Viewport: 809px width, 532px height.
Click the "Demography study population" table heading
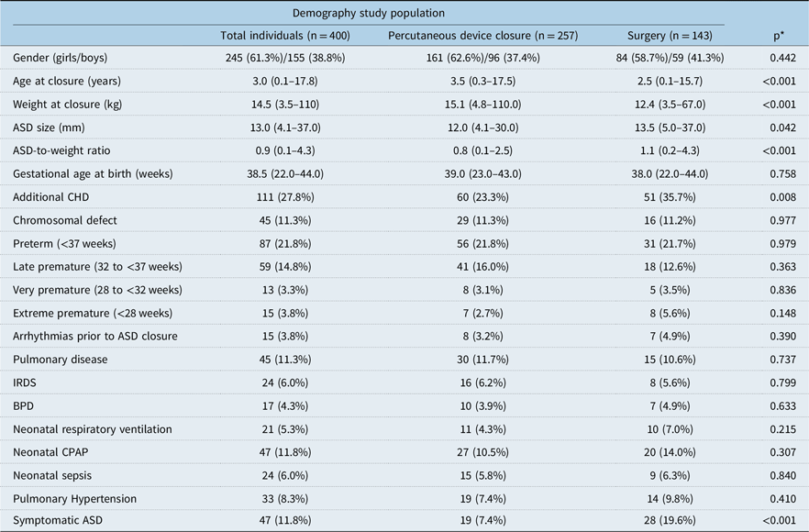click(x=369, y=13)
